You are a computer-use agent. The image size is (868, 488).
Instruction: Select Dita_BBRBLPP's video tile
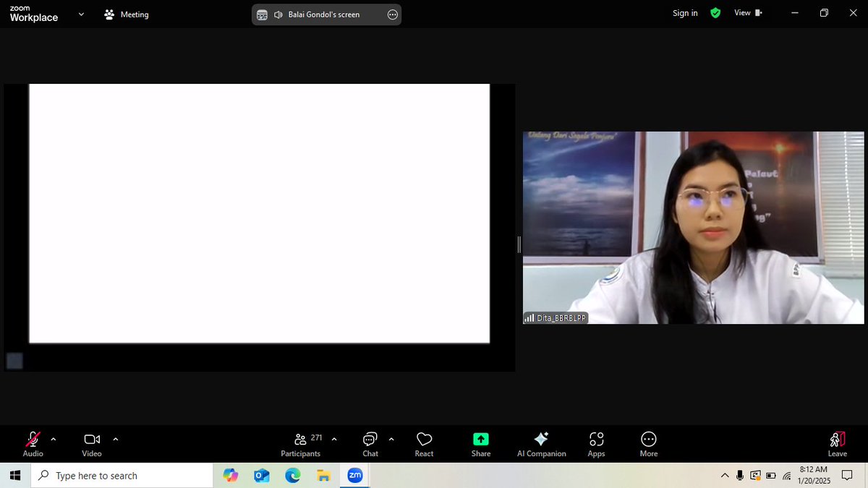point(693,228)
